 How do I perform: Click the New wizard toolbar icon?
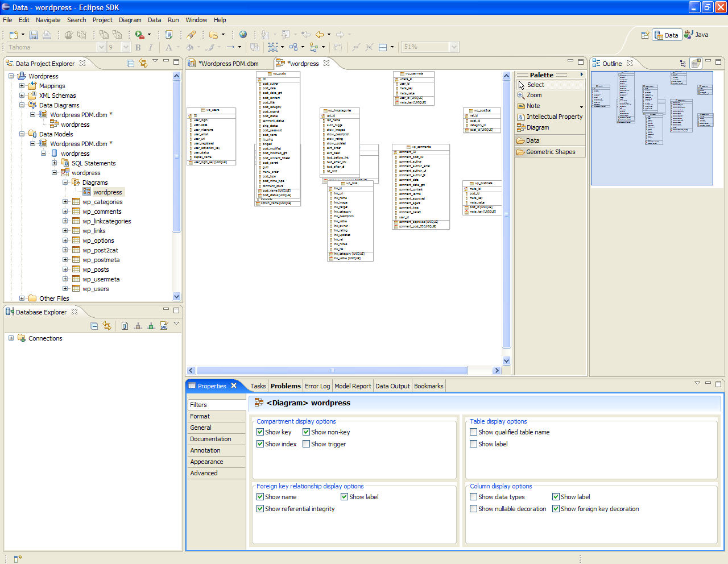click(x=14, y=35)
